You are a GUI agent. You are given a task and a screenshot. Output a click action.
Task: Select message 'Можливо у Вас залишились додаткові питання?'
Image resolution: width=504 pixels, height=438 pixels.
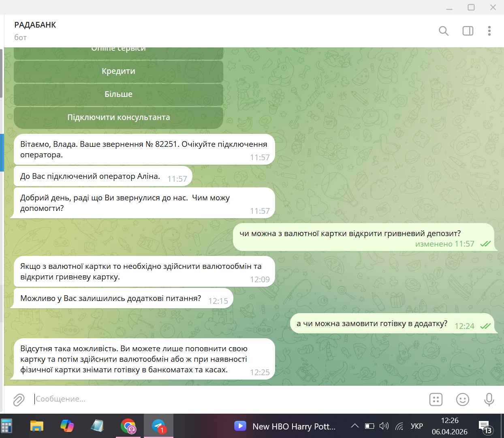click(x=123, y=298)
